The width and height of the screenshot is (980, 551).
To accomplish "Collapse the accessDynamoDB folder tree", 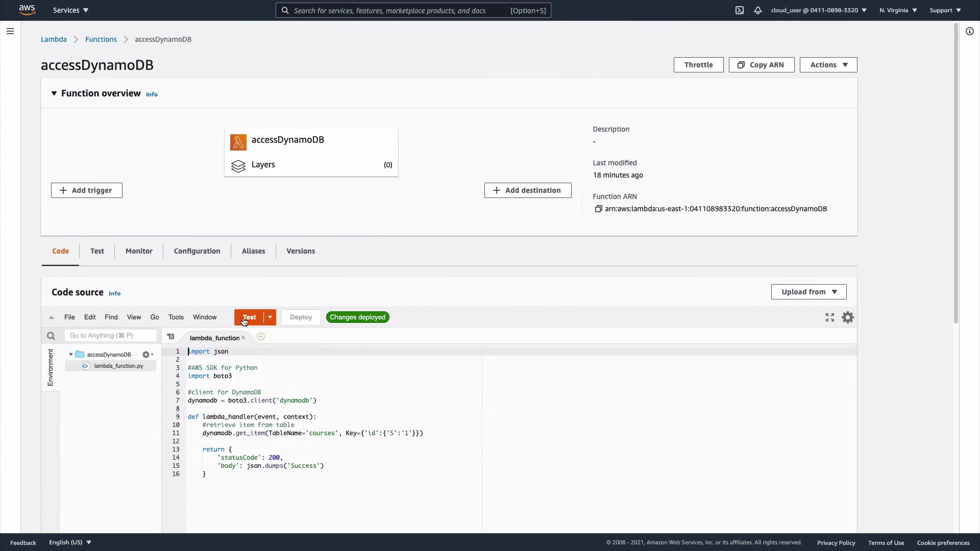I will pyautogui.click(x=71, y=355).
